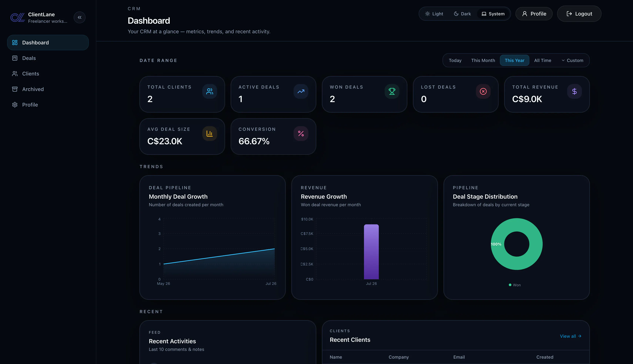Viewport: 633px width, 364px height.
Task: Click the Clients people icon in sidebar
Action: pos(15,73)
